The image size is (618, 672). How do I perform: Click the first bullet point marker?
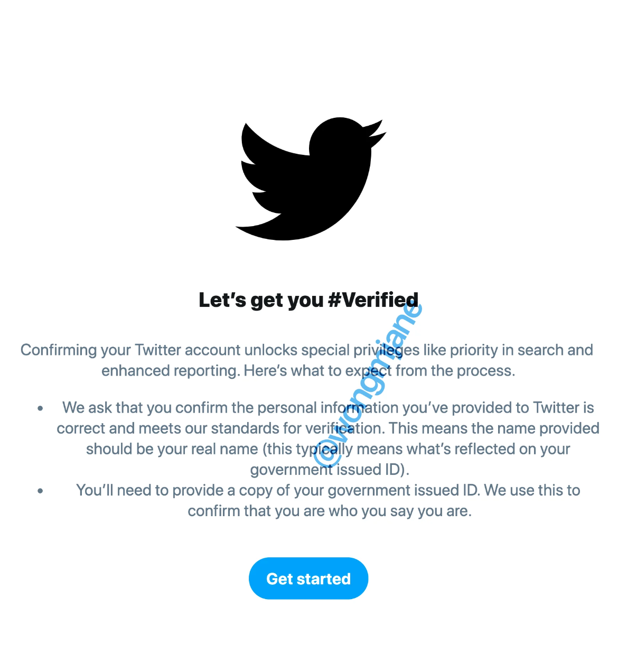coord(41,408)
